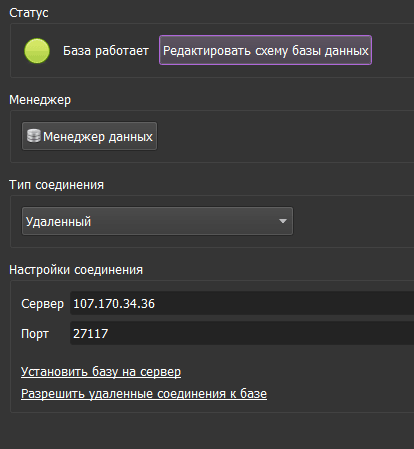Open the Удаленный connection type dropdown
Screen dimensions: 414x449
click(157, 221)
